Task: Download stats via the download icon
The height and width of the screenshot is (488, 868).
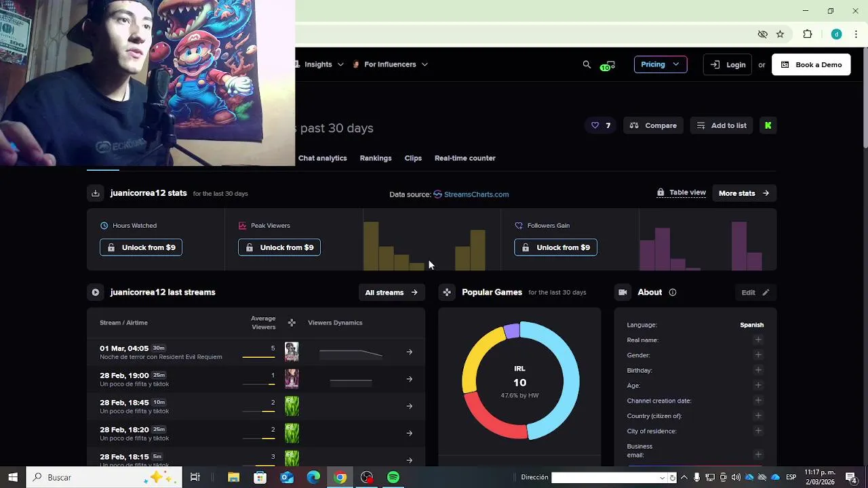Action: pyautogui.click(x=96, y=193)
